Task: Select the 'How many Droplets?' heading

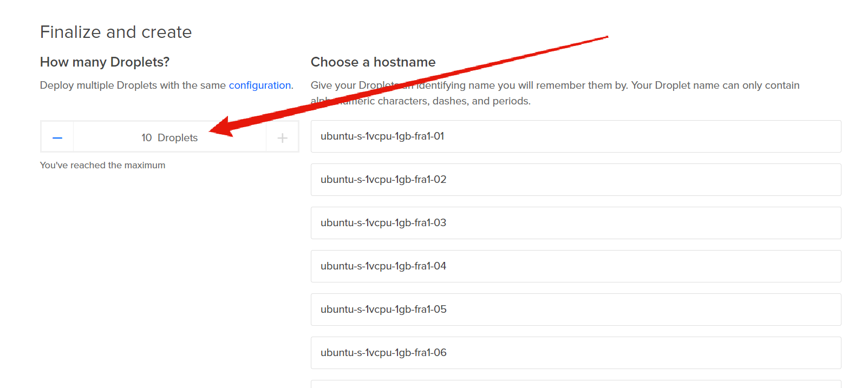Action: (x=105, y=62)
